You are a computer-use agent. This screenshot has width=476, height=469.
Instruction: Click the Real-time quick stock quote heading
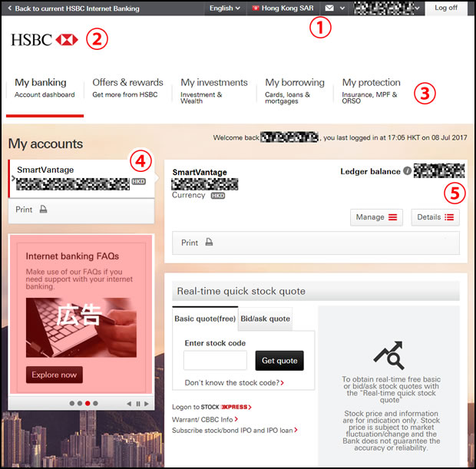click(241, 291)
